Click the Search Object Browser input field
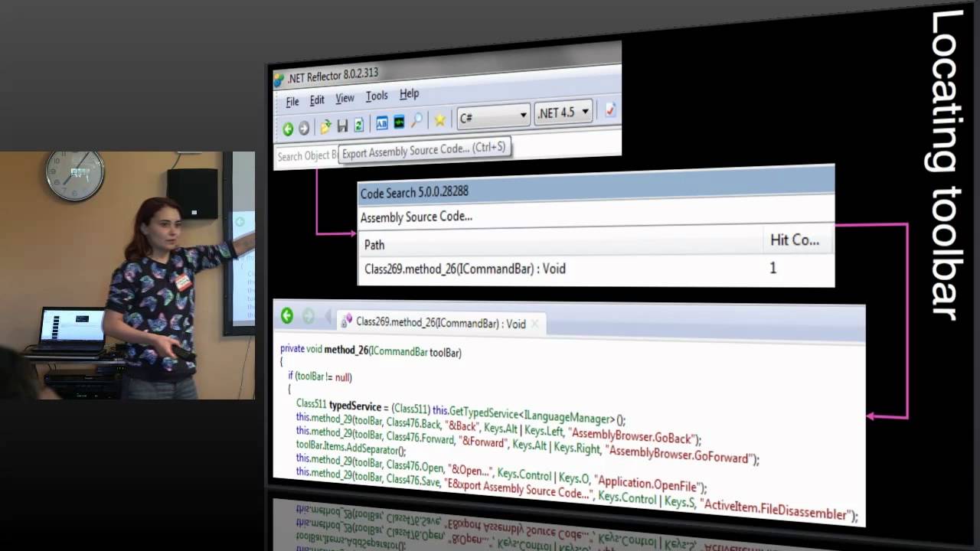Screen dimensions: 980x551 coord(307,156)
